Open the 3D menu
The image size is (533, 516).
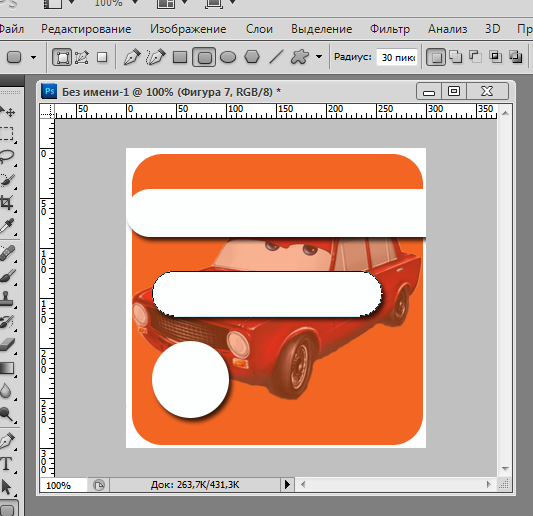click(492, 29)
